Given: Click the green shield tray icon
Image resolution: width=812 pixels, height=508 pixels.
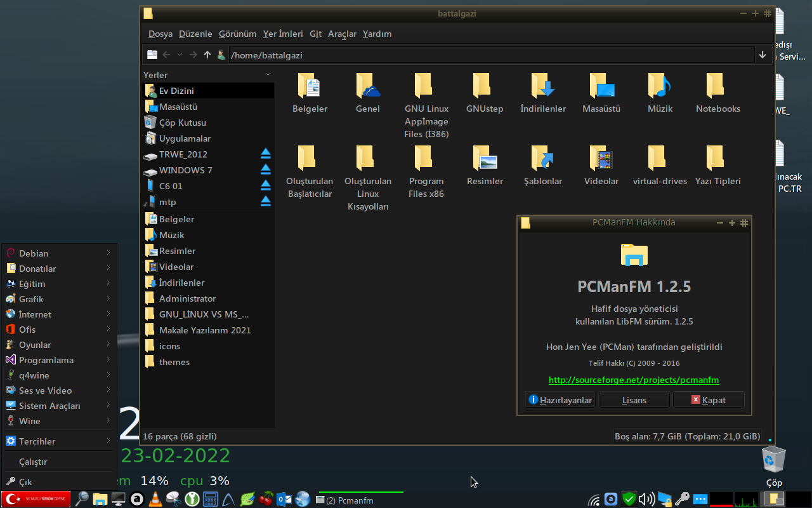Looking at the screenshot, I should [629, 499].
